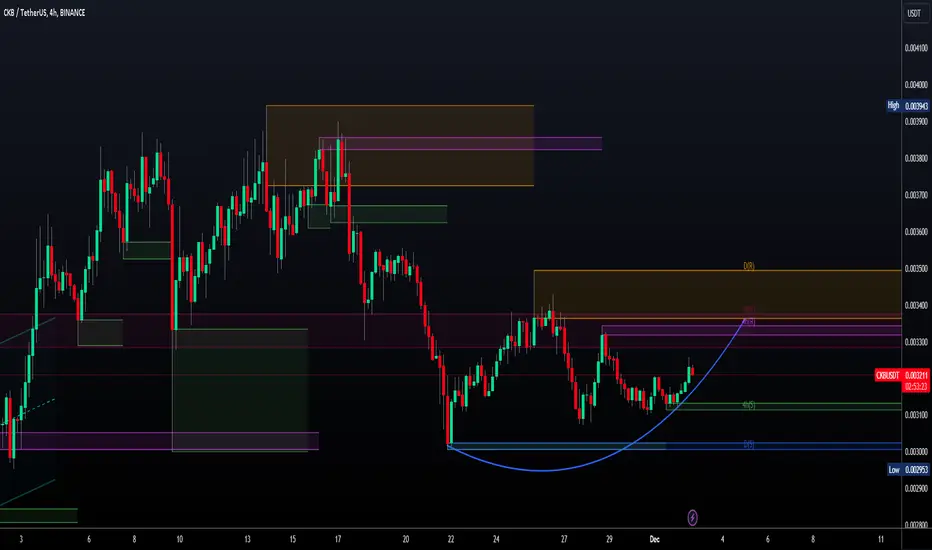Click the D(R) orange resistance zone label
This screenshot has width=932, height=550.
click(749, 266)
